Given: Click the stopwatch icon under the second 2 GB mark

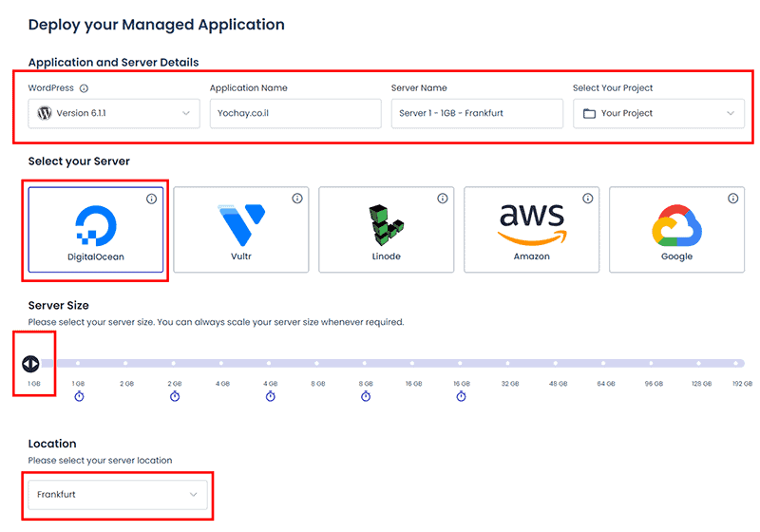Looking at the screenshot, I should click(x=175, y=396).
